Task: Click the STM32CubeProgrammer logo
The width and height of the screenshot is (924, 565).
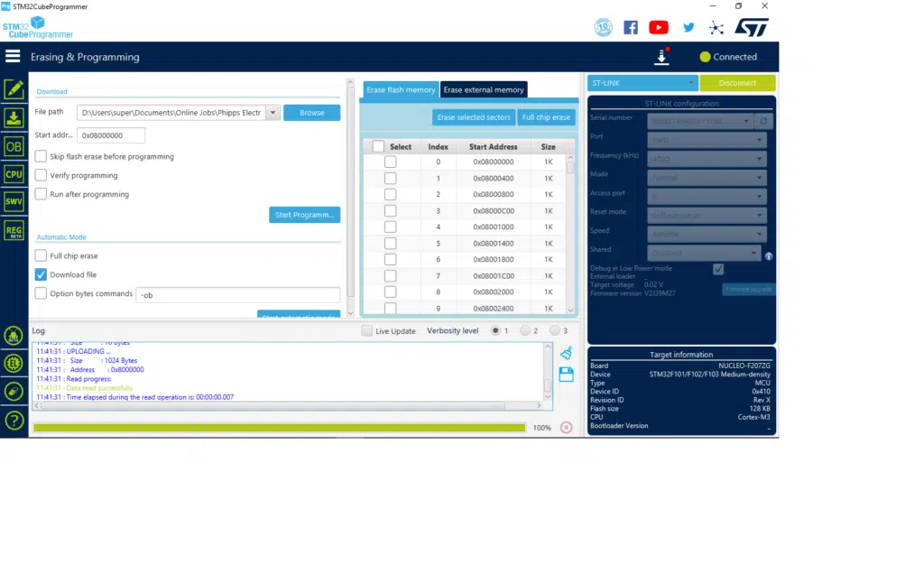Action: pos(38,28)
